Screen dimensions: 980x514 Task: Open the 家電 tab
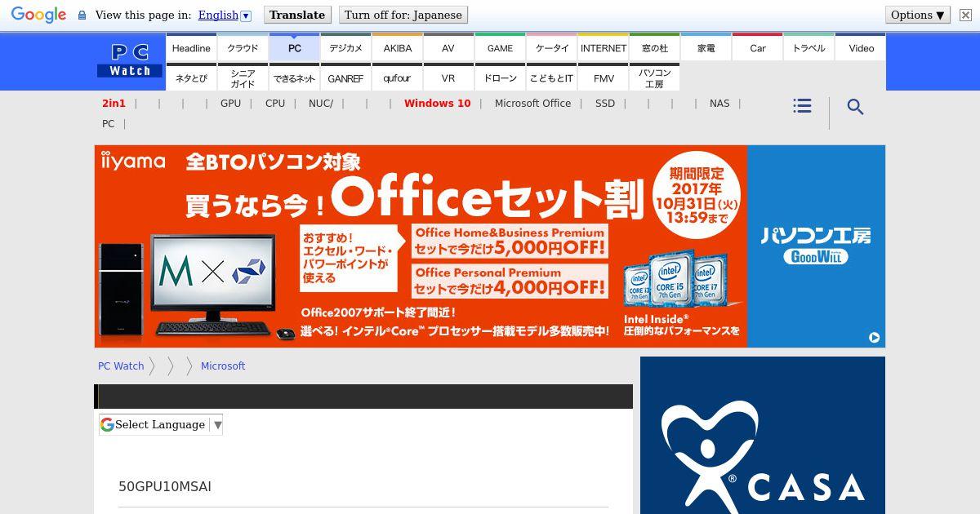coord(706,47)
